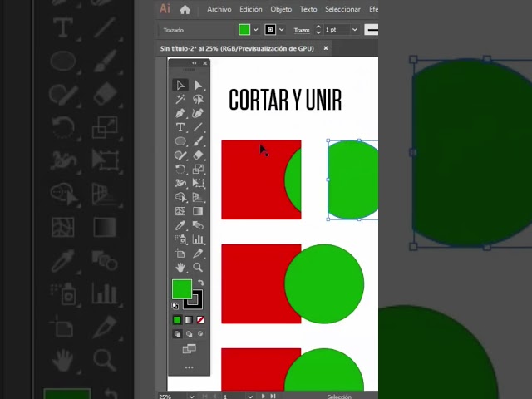Select the Shaper tool
The width and height of the screenshot is (532, 399).
click(180, 155)
